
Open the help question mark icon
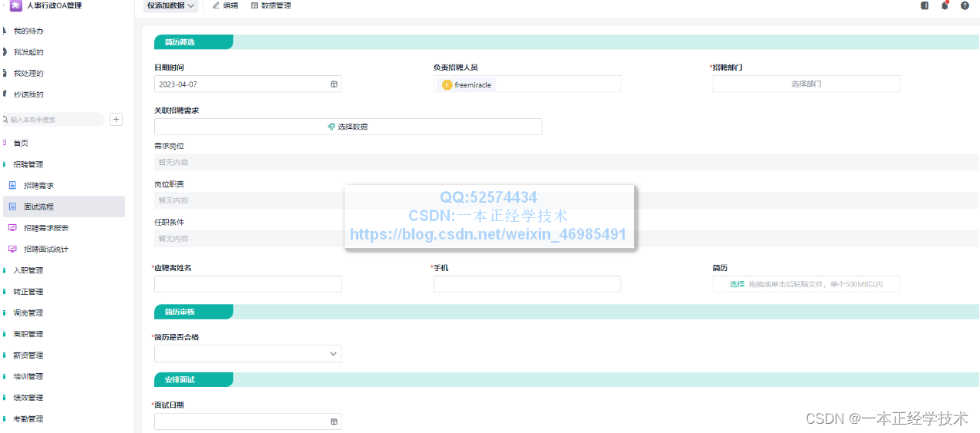tap(965, 5)
